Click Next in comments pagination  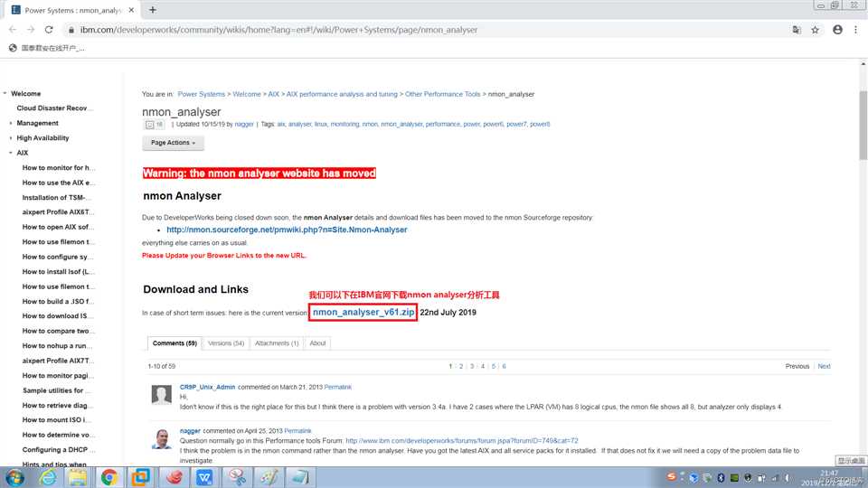pos(824,366)
